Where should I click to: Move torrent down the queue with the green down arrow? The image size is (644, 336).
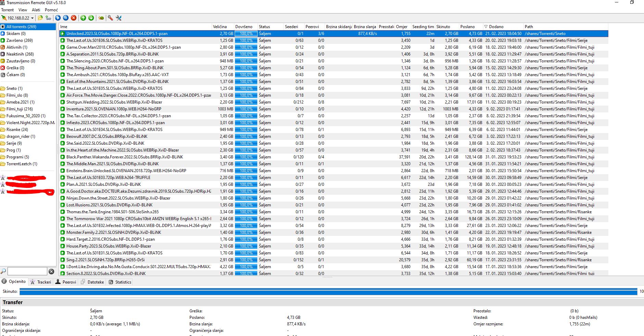(x=91, y=18)
